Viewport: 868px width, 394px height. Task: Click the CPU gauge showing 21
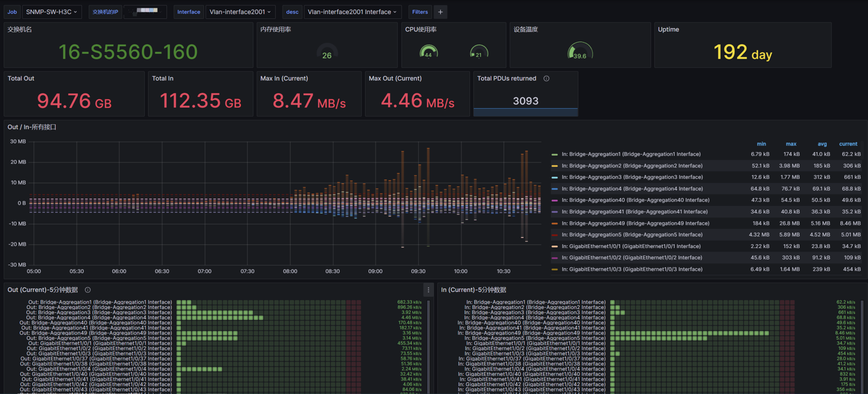(479, 53)
